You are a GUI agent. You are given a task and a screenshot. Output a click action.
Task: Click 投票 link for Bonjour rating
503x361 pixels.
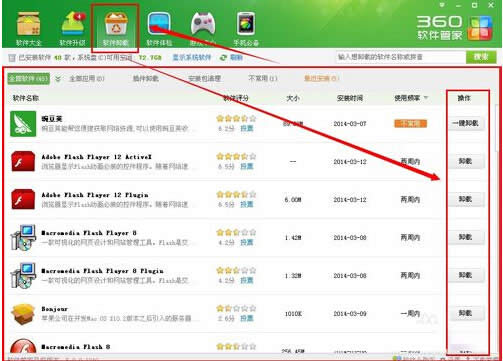point(247,318)
